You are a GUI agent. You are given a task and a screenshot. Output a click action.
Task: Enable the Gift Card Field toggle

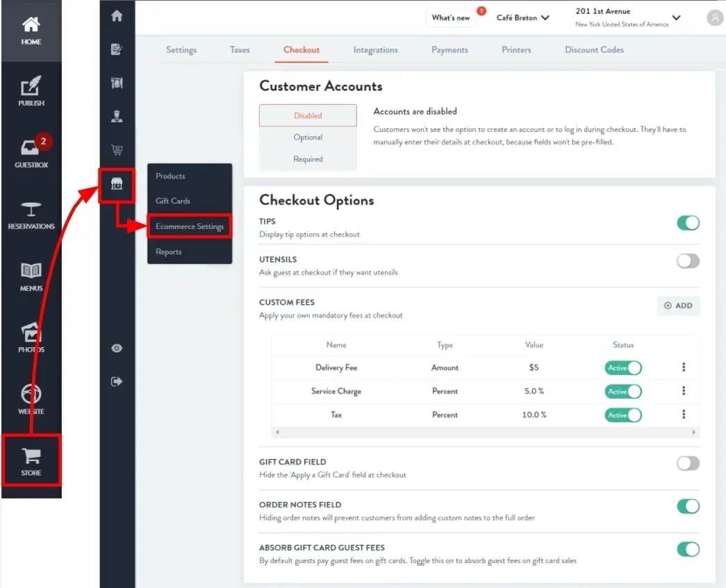click(x=688, y=463)
